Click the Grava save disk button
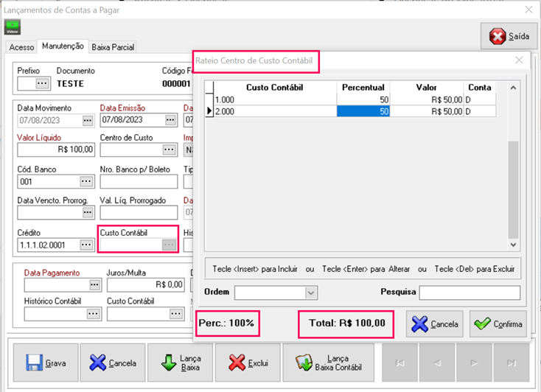541x392 pixels. tap(44, 363)
